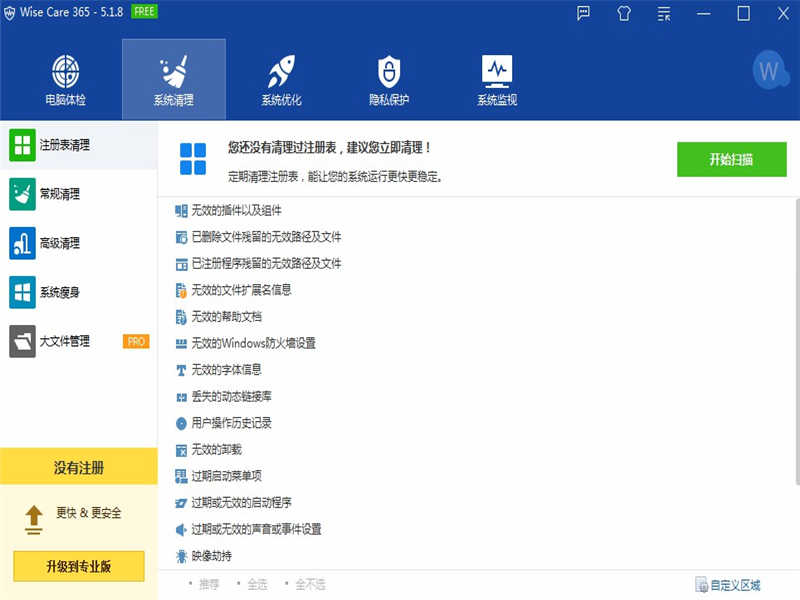Viewport: 800px width, 600px height.
Task: Click the W user avatar icon
Action: tap(769, 70)
